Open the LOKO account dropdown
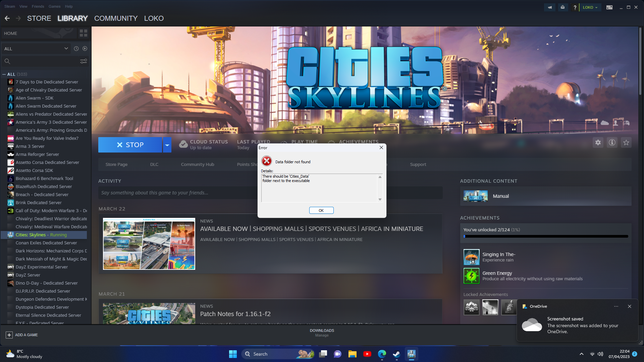644x362 pixels. click(x=590, y=7)
